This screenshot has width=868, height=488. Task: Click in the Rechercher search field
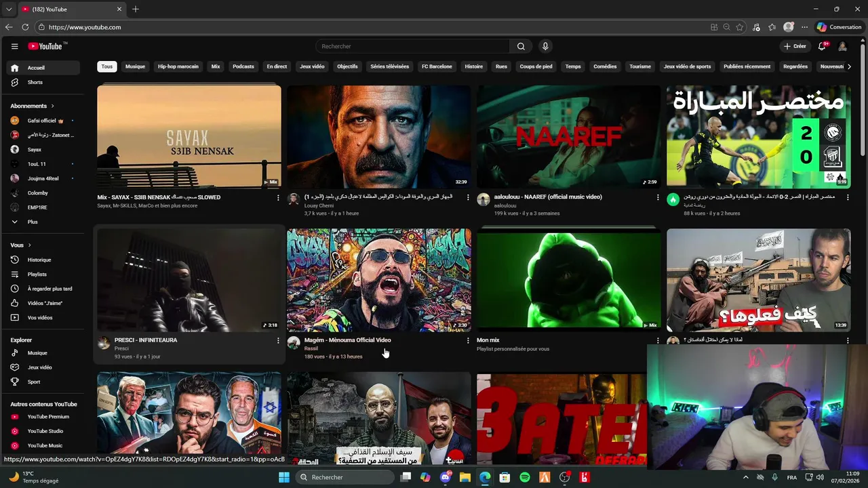point(414,46)
